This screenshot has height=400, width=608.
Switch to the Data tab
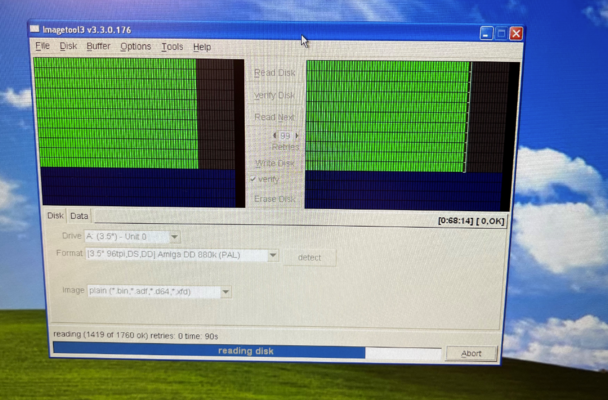[78, 216]
